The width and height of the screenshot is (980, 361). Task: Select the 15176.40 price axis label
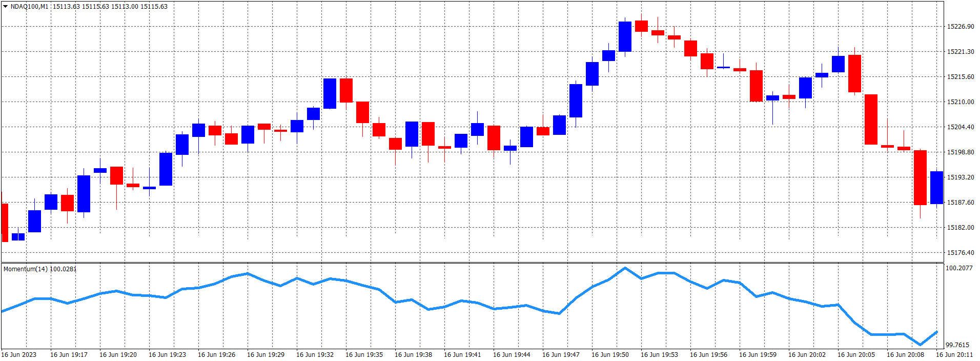point(960,253)
